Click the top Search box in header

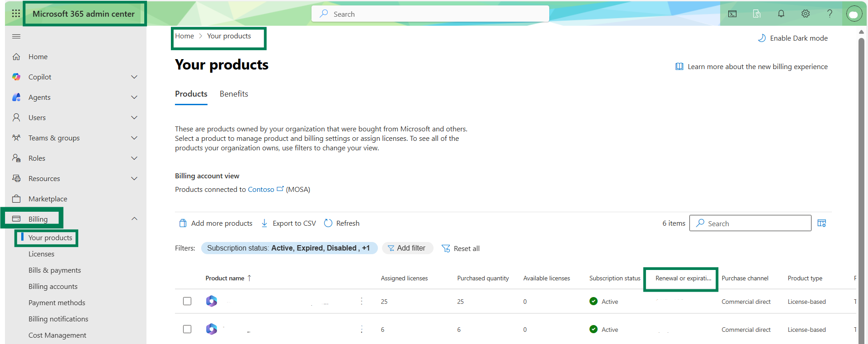[430, 14]
